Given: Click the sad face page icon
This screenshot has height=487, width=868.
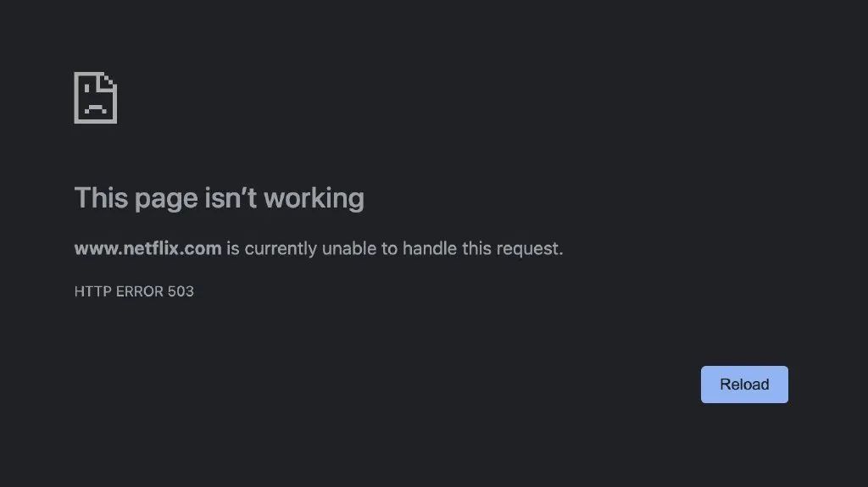Looking at the screenshot, I should pyautogui.click(x=95, y=98).
